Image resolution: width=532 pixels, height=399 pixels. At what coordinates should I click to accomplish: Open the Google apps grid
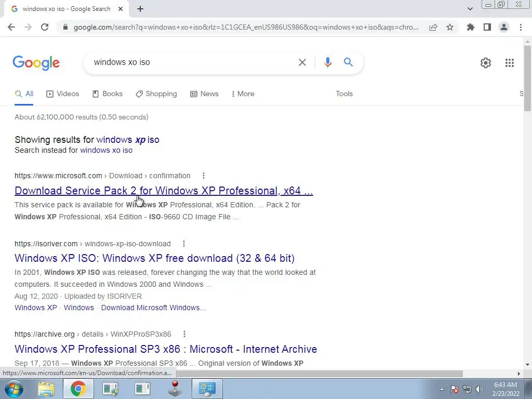pos(509,63)
